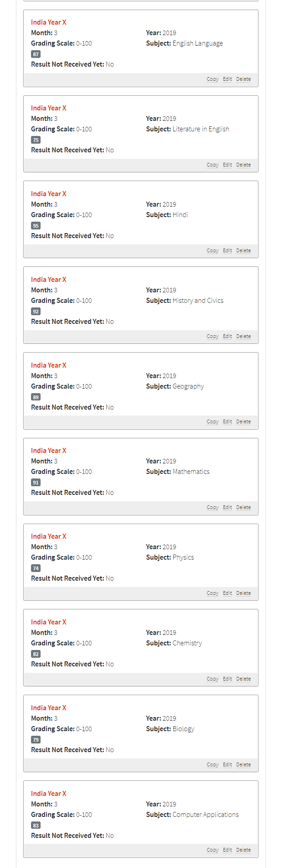Edit the Hindi subject entry
This screenshot has height=868, width=284.
(227, 250)
